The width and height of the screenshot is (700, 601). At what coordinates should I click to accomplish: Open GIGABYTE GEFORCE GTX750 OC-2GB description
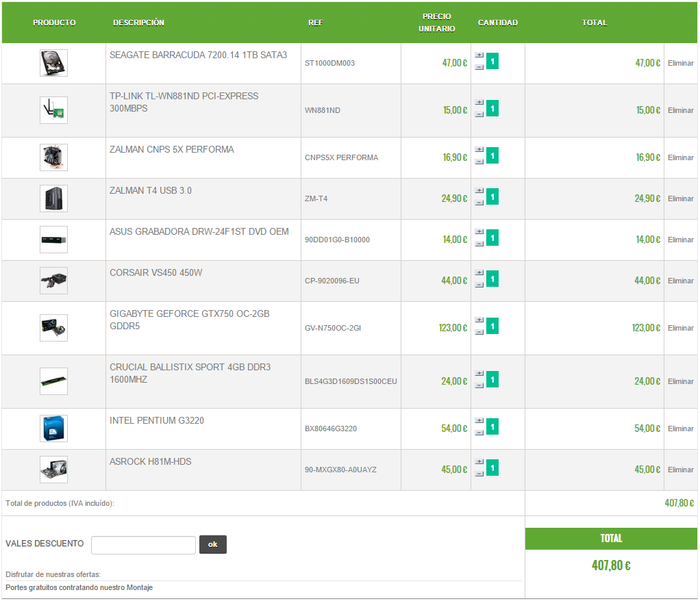(x=190, y=320)
